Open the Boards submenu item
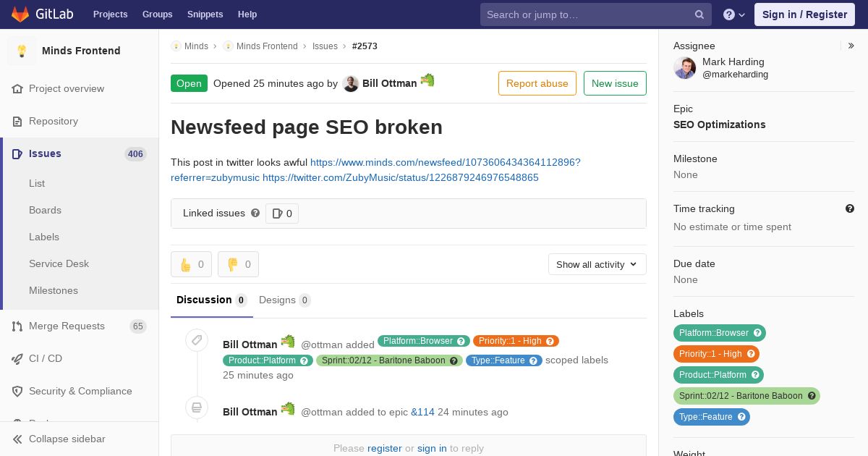Image resolution: width=868 pixels, height=456 pixels. 45,210
